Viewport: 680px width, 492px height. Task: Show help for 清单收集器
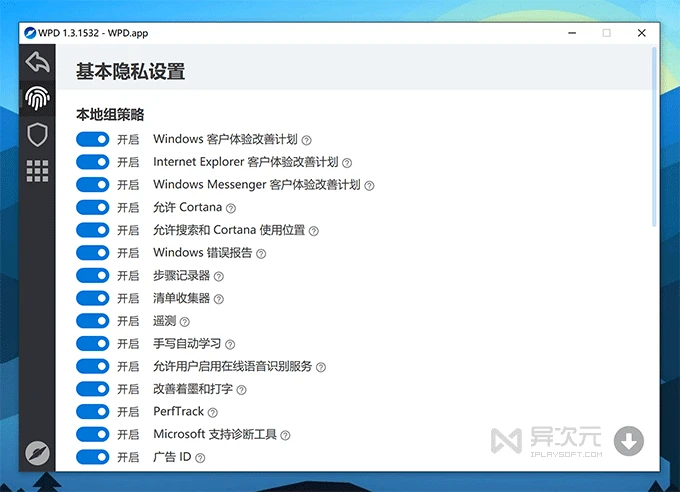[x=219, y=299]
